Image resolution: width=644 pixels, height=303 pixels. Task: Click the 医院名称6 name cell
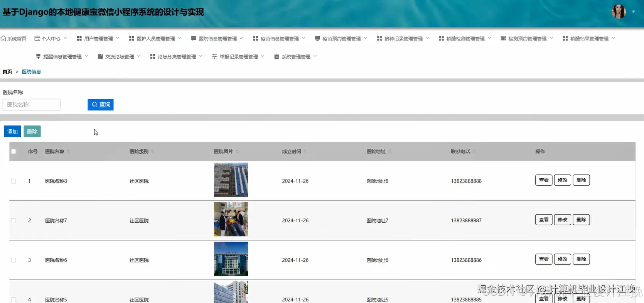click(x=56, y=260)
